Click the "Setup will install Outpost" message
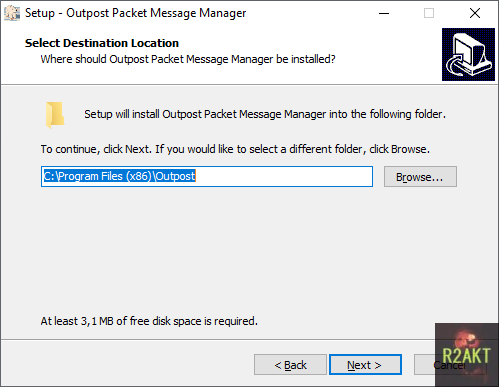 click(265, 114)
